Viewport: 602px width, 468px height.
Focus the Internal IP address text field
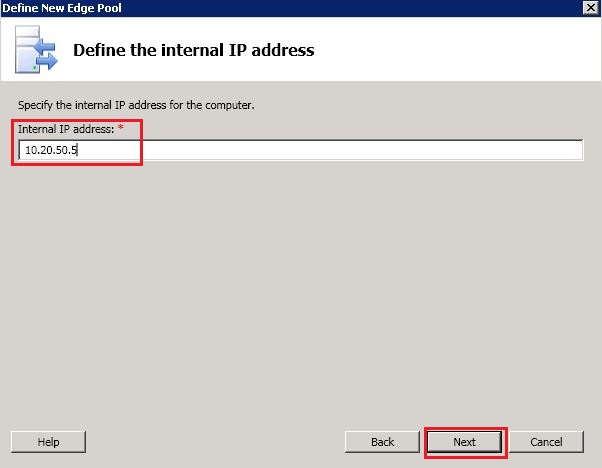pyautogui.click(x=300, y=150)
